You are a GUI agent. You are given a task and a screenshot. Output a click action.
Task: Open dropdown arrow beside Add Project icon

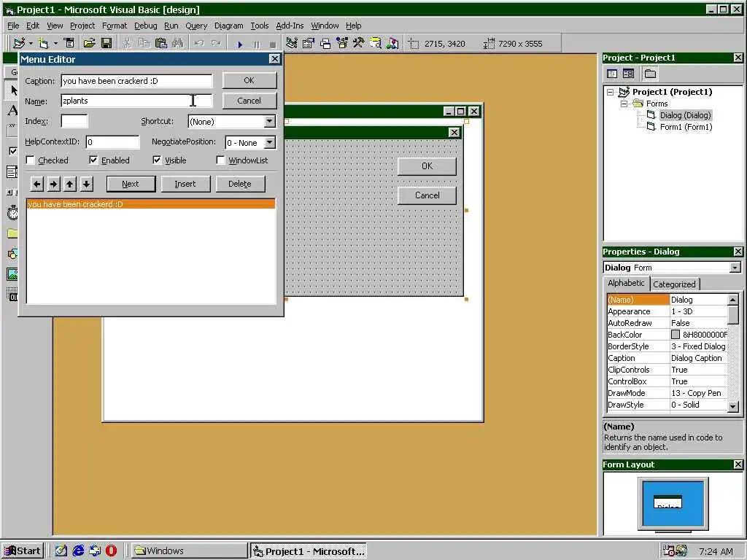31,43
